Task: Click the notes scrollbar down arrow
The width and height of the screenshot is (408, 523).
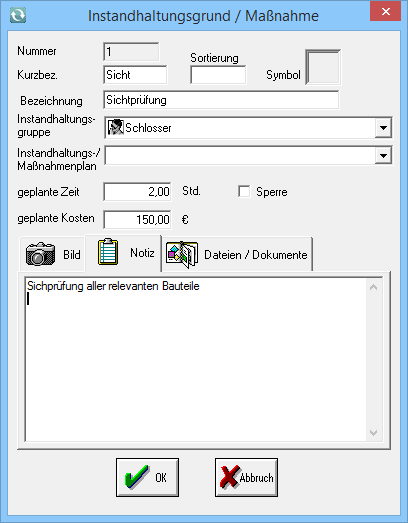Action: tap(374, 433)
